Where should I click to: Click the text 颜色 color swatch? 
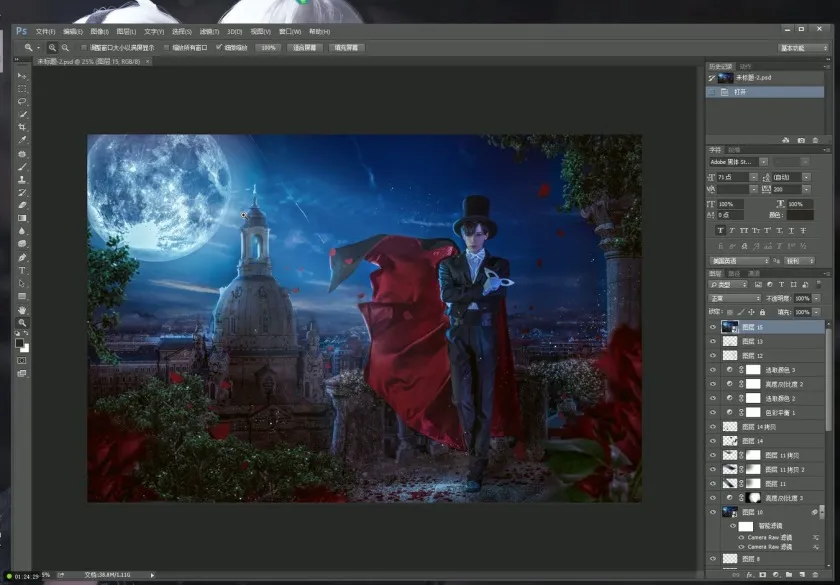800,215
